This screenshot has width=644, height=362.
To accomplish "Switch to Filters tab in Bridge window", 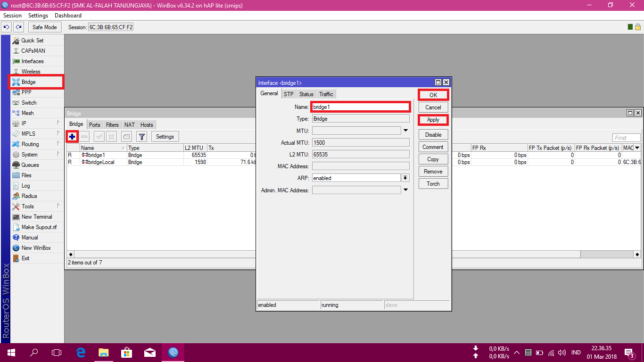I will [112, 125].
